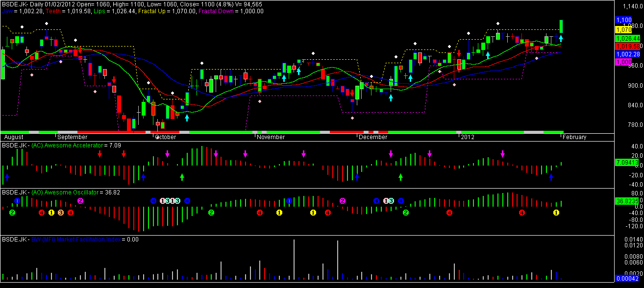644x288 pixels.
Task: Select the February label on the time axis
Action: (x=574, y=137)
